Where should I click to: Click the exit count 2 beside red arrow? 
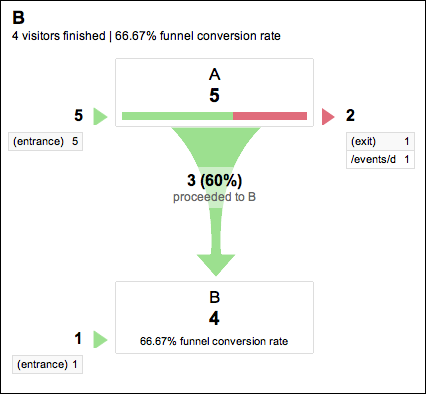pos(350,116)
